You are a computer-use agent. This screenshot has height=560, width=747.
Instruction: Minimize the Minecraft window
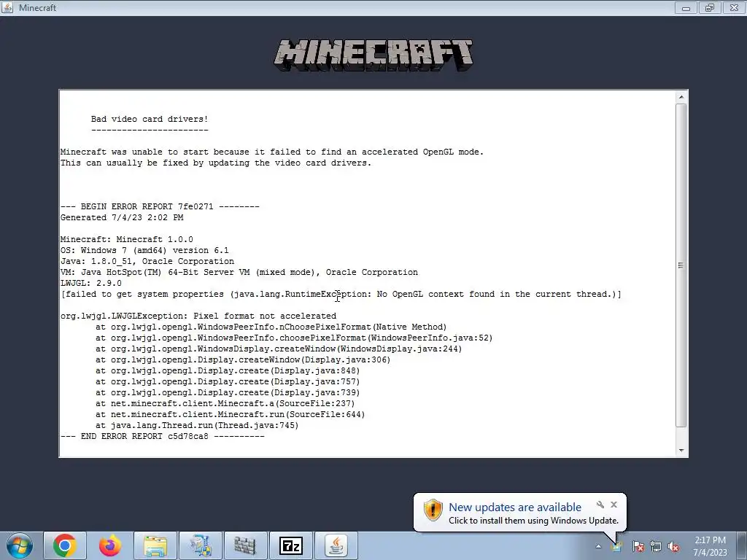pos(686,7)
